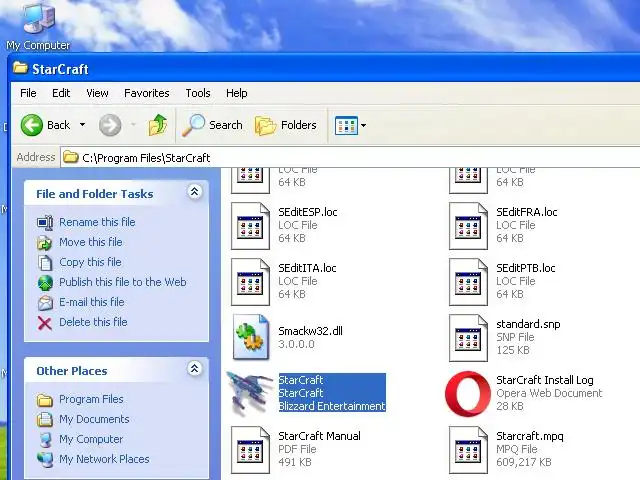Go up one folder level icon
This screenshot has height=480, width=640.
(x=158, y=124)
